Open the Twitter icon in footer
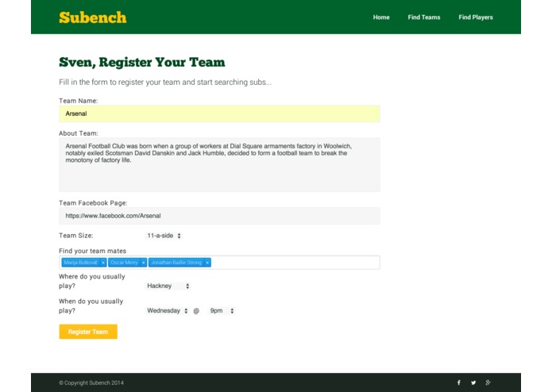Viewport: 552px width, 392px height. 473,382
